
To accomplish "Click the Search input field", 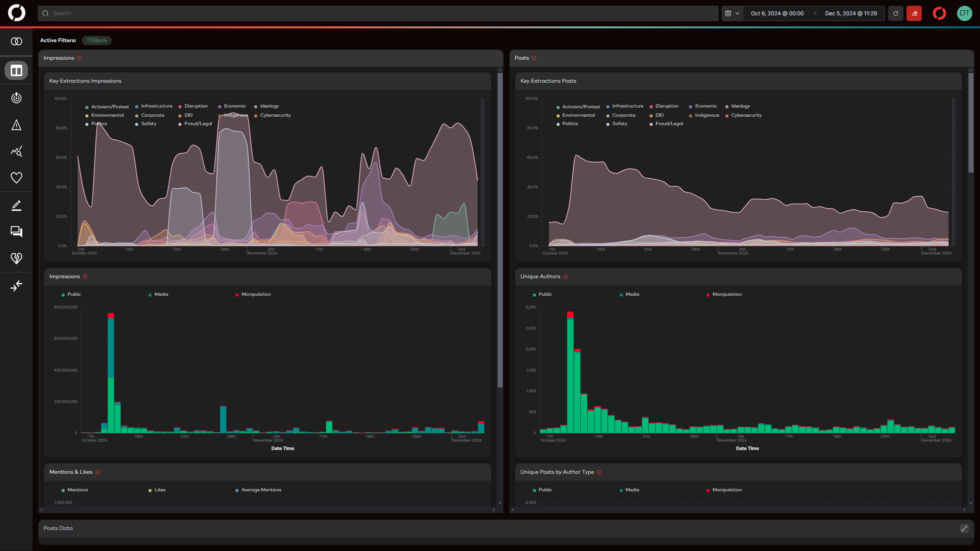I will pos(378,13).
